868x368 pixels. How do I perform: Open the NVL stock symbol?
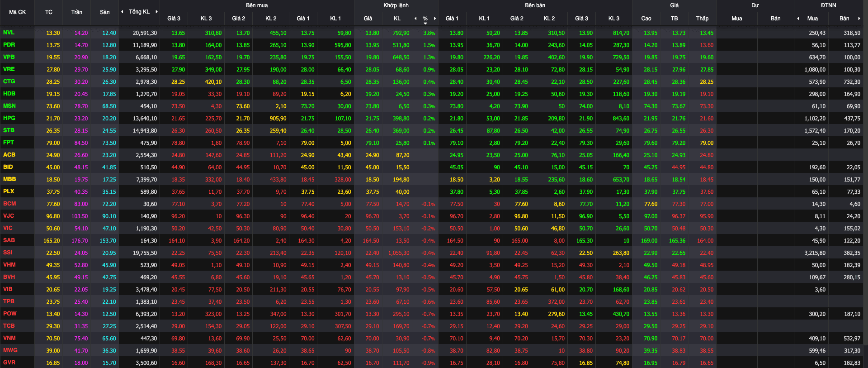click(x=9, y=33)
